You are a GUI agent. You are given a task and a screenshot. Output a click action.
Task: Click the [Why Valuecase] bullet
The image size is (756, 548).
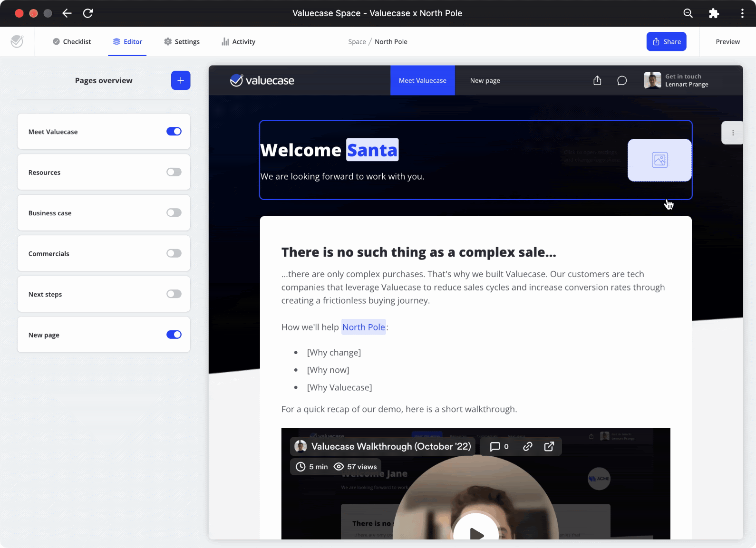pyautogui.click(x=339, y=387)
